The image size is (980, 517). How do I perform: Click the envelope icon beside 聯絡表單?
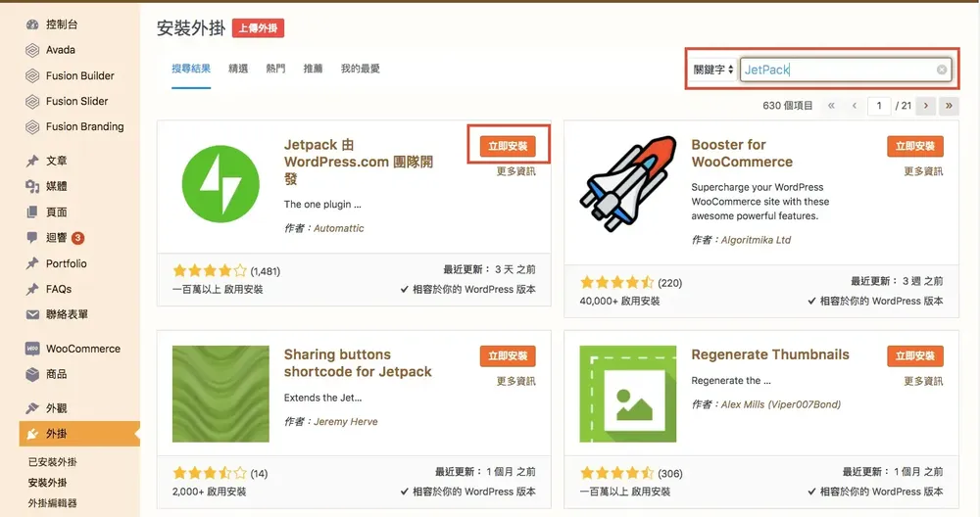(32, 314)
